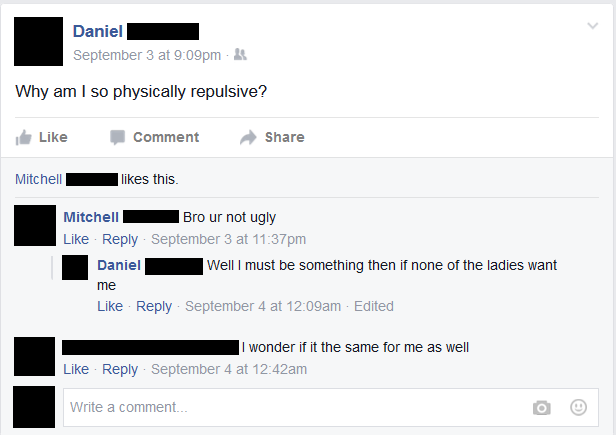
Task: Click Mitchell's comment avatar thumbnail
Action: 35,226
